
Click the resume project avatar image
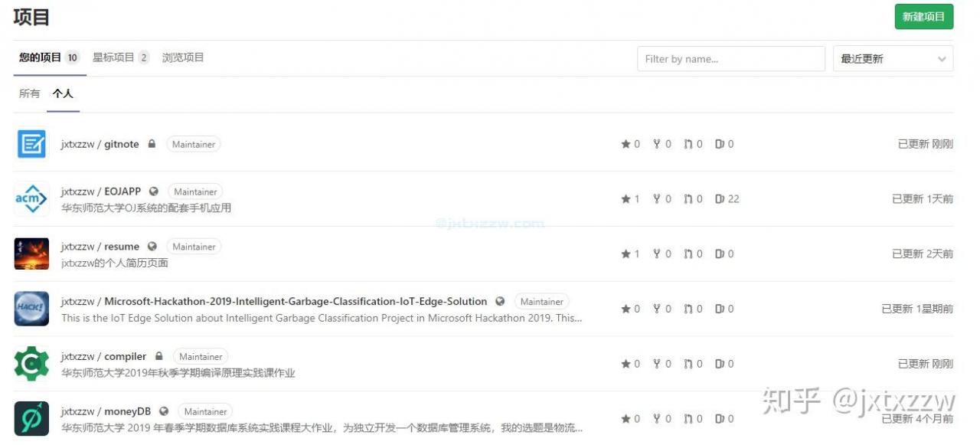click(31, 254)
